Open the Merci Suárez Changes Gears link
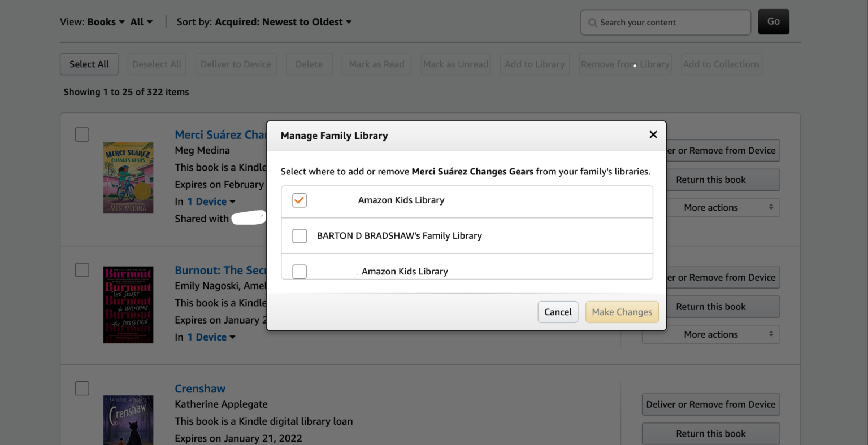Image resolution: width=868 pixels, height=445 pixels. [222, 134]
